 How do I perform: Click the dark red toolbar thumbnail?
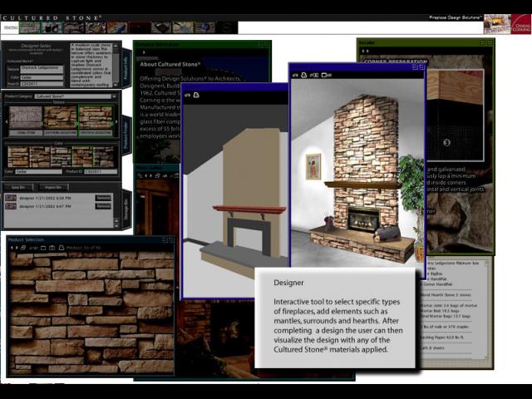click(139, 27)
